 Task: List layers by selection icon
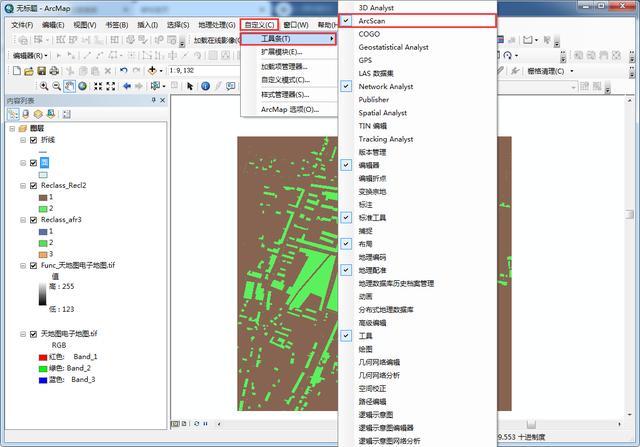51,114
